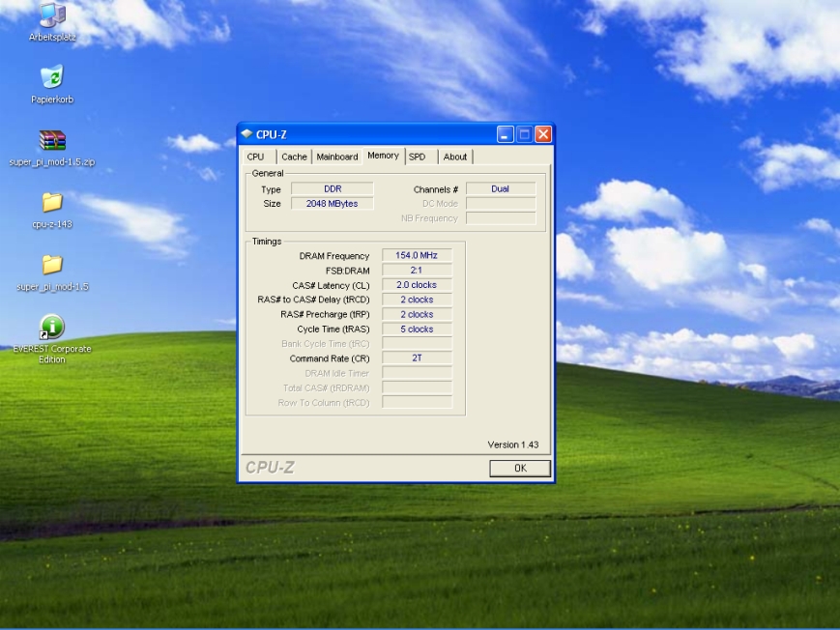Click the Cycle Time value 5 clocks
This screenshot has height=630, width=840.
[x=417, y=329]
